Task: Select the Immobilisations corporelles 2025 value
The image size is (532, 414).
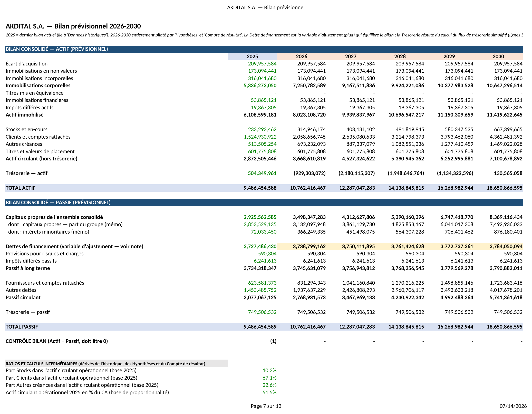Action: click(260, 85)
